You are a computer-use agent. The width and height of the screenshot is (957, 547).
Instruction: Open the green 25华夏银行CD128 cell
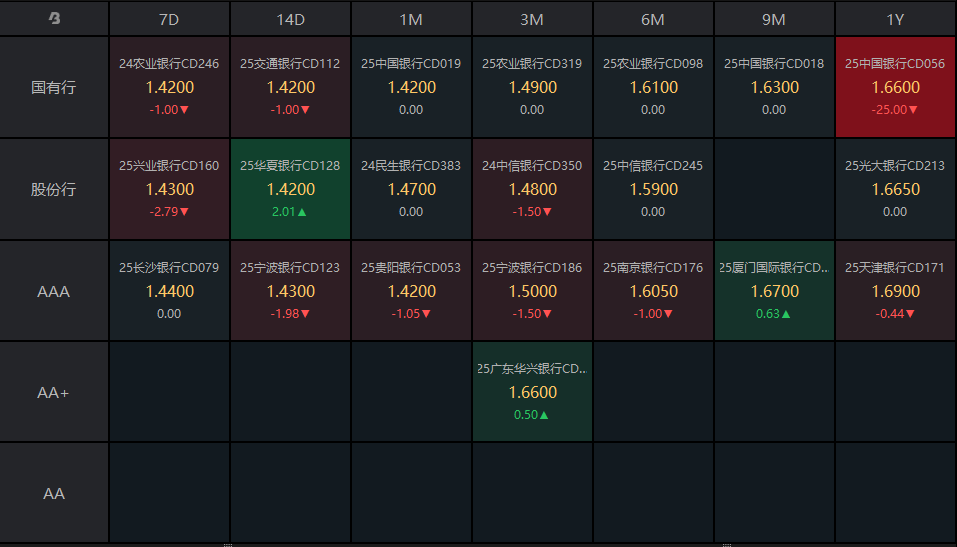tap(290, 189)
